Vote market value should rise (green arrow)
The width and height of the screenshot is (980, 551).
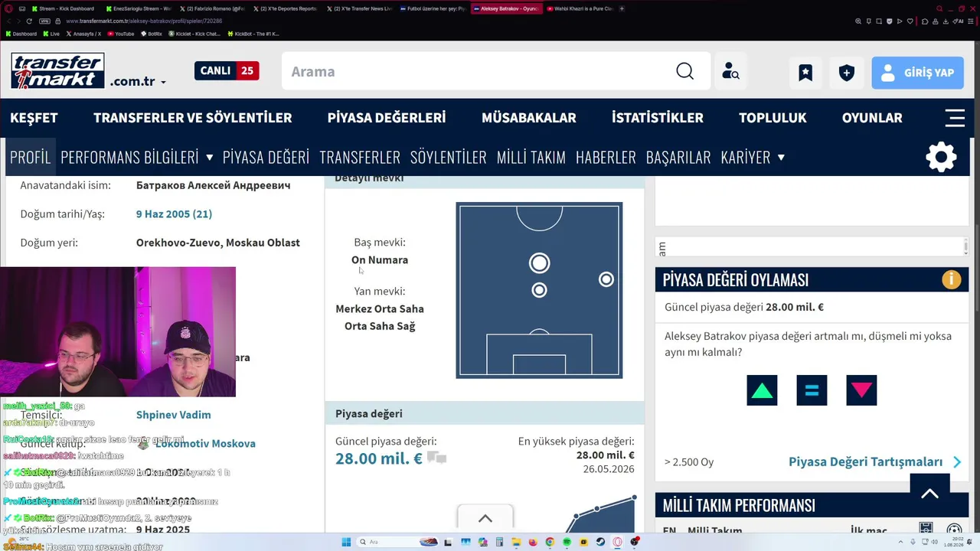pyautogui.click(x=762, y=390)
